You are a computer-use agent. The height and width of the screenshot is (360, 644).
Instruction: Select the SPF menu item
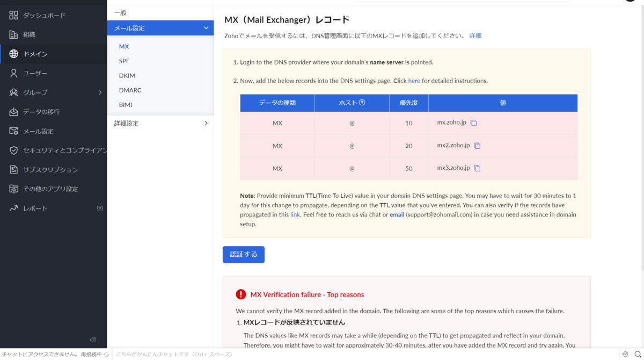coord(124,61)
